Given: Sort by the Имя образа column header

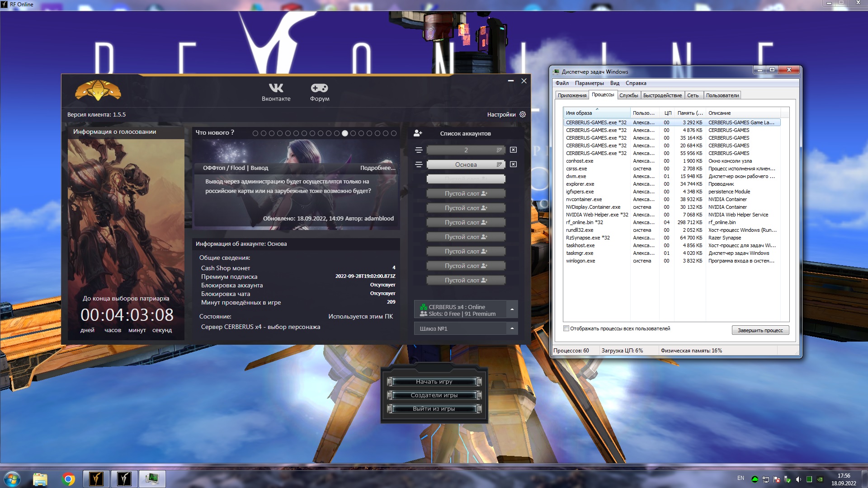Looking at the screenshot, I should pyautogui.click(x=597, y=113).
